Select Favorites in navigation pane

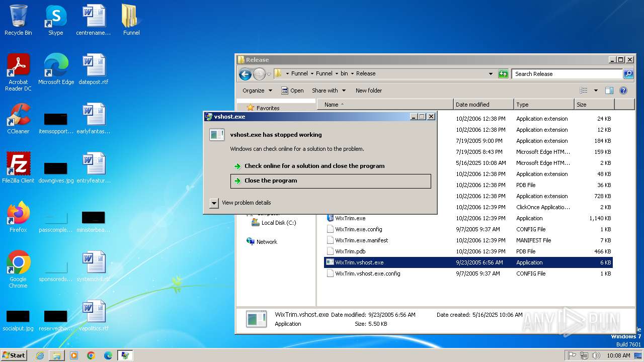268,108
